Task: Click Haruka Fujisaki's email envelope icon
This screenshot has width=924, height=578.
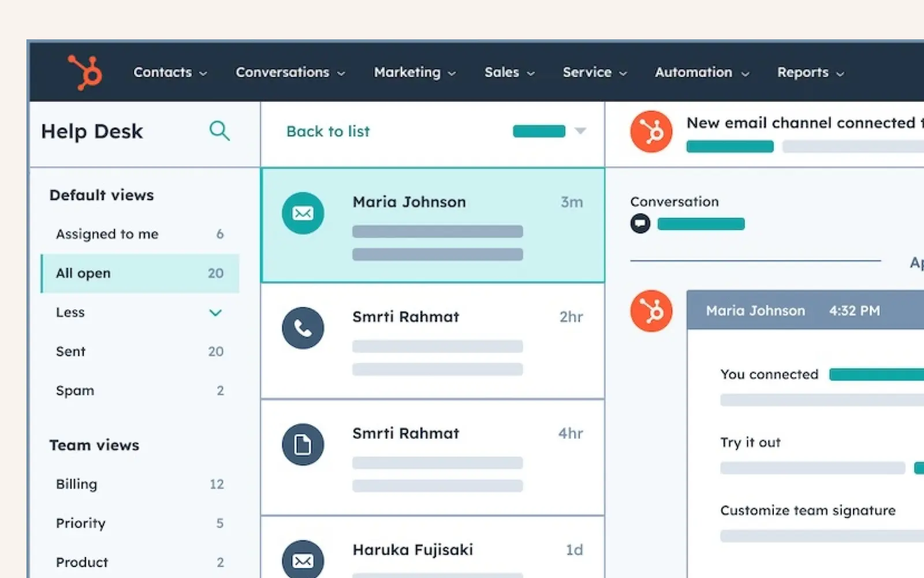Action: pyautogui.click(x=303, y=560)
